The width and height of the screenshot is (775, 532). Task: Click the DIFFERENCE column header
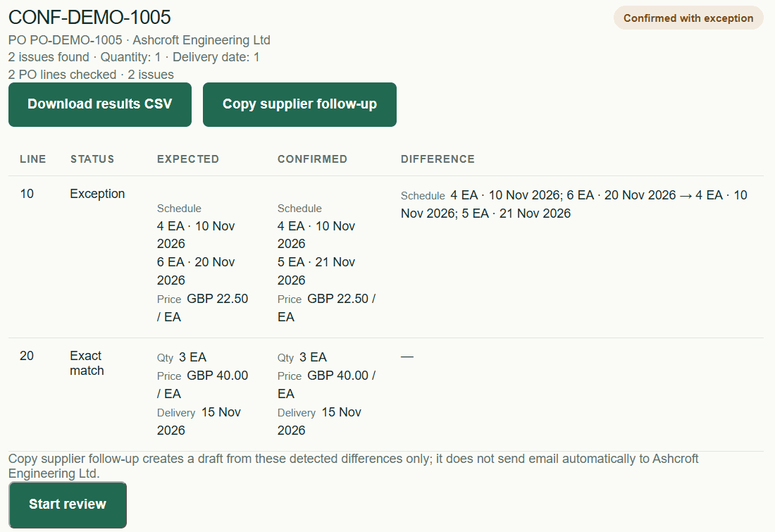pyautogui.click(x=438, y=159)
